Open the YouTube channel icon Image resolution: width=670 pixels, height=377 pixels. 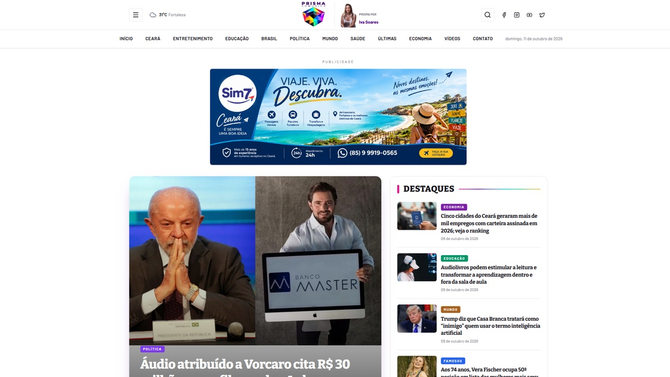(529, 15)
